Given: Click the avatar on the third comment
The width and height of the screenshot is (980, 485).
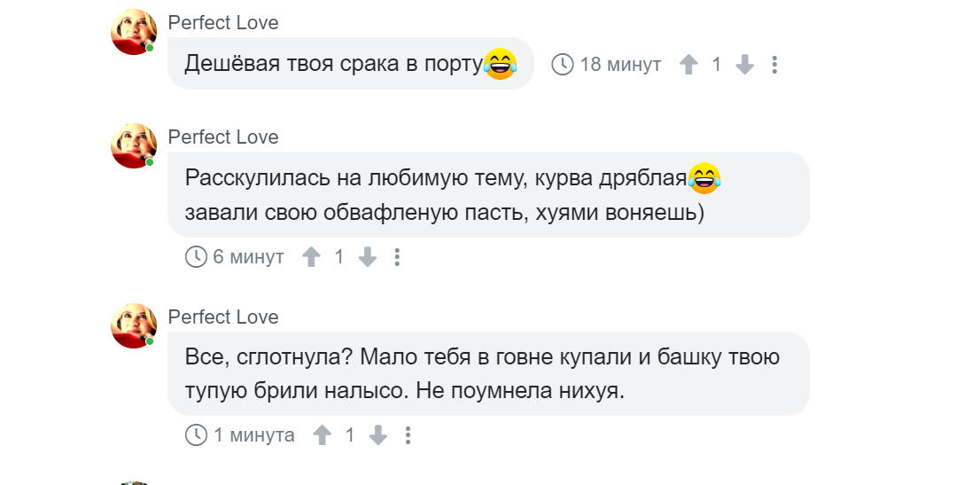Looking at the screenshot, I should coord(134,326).
